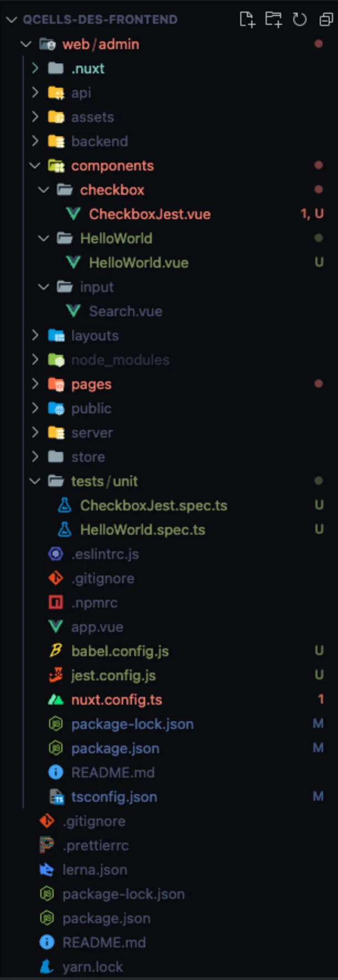Open the .prettierrc config file
This screenshot has width=338, height=980.
95,845
